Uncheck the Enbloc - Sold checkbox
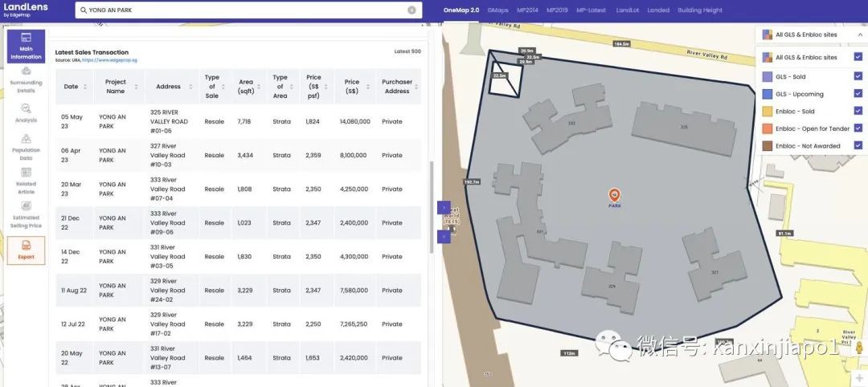This screenshot has width=868, height=387. coord(858,111)
